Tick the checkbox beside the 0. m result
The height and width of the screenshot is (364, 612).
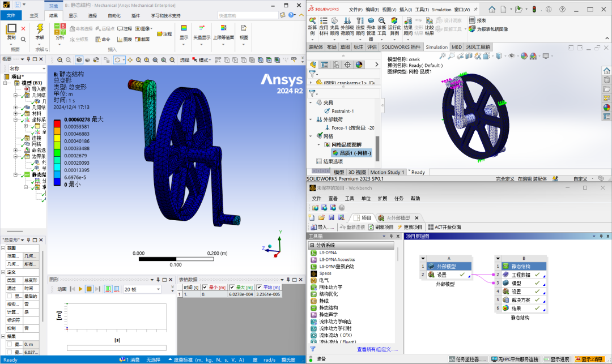(10, 344)
